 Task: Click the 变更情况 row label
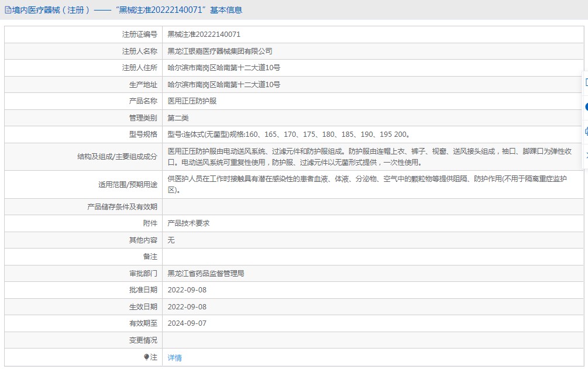(x=143, y=340)
